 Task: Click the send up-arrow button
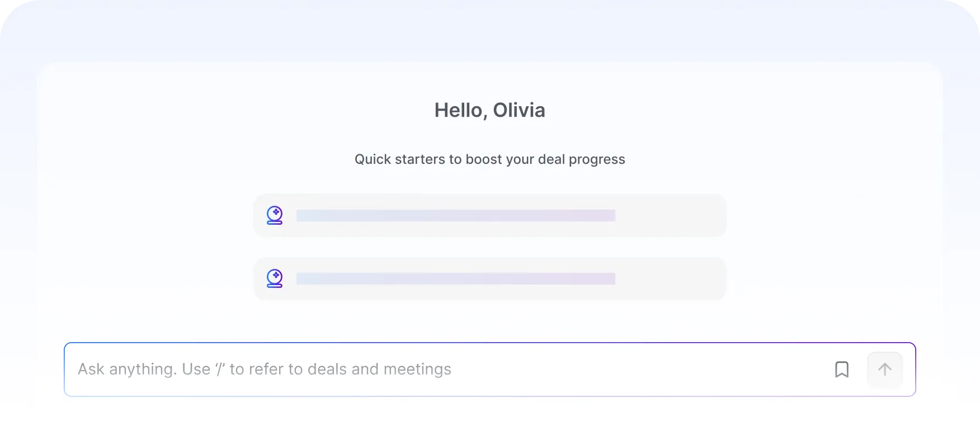tap(884, 370)
